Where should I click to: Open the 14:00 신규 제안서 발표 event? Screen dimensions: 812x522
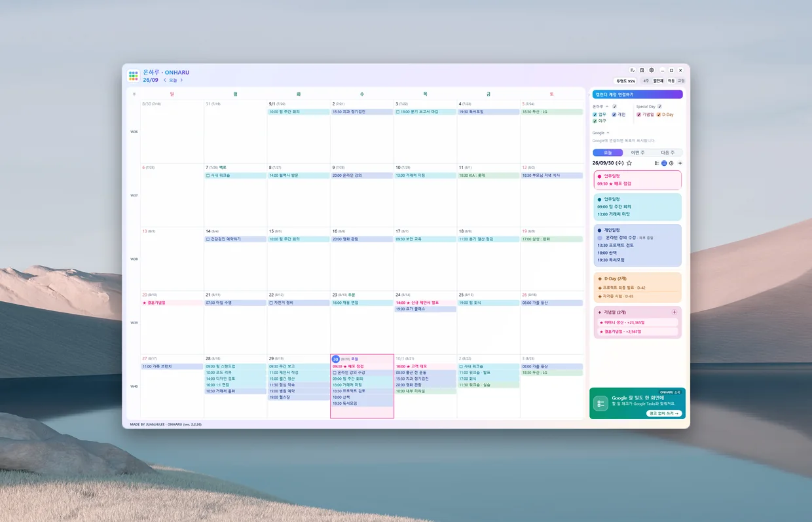[x=426, y=303]
